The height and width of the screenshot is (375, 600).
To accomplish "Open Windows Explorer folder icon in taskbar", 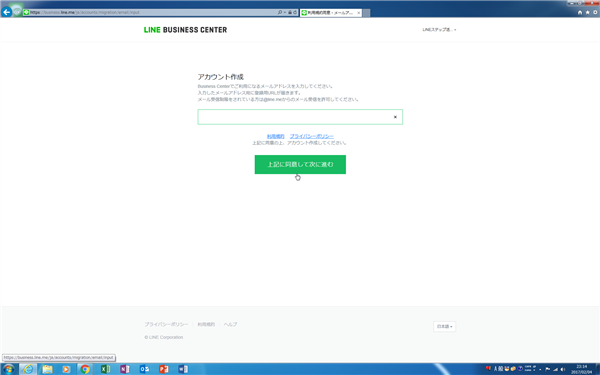I will coord(47,369).
